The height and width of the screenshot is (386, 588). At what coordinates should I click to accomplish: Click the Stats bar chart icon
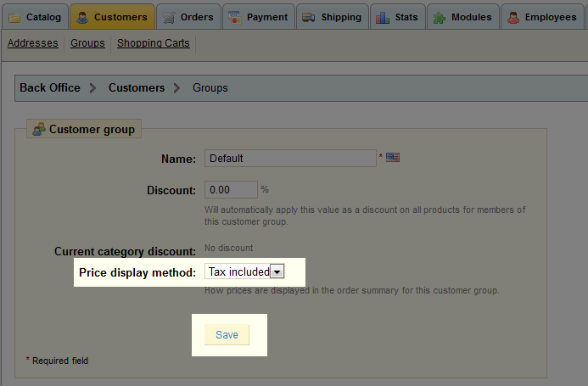coord(383,17)
